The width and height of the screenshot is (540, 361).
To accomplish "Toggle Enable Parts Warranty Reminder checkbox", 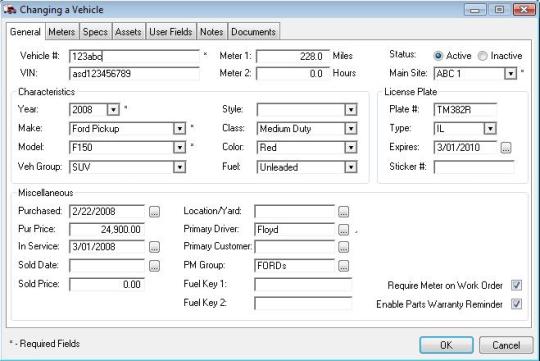I will coord(516,304).
